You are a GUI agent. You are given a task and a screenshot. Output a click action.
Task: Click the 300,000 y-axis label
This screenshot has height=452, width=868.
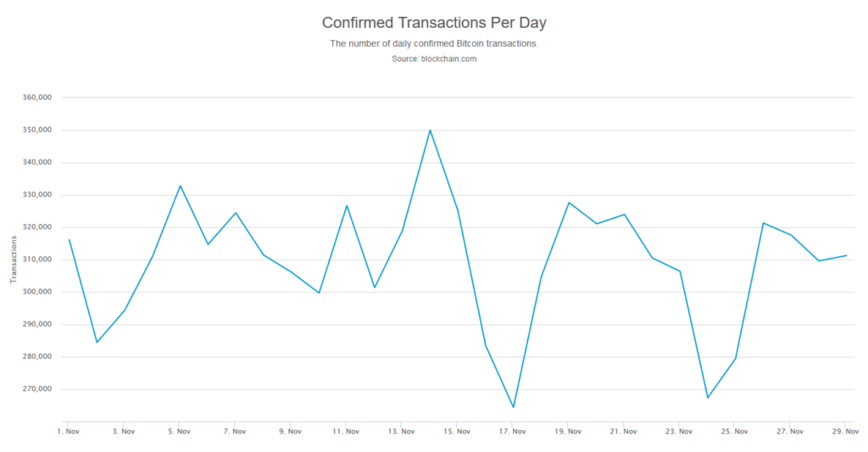pos(37,292)
